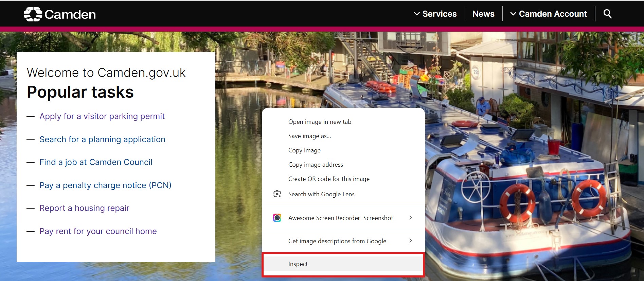Select Search with Google Lens
This screenshot has width=644, height=281.
343,194
